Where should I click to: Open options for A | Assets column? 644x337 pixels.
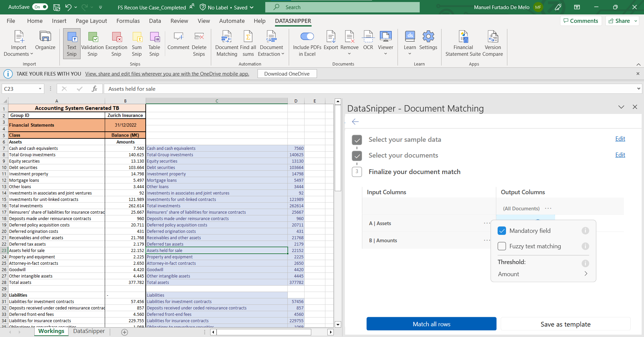[487, 223]
